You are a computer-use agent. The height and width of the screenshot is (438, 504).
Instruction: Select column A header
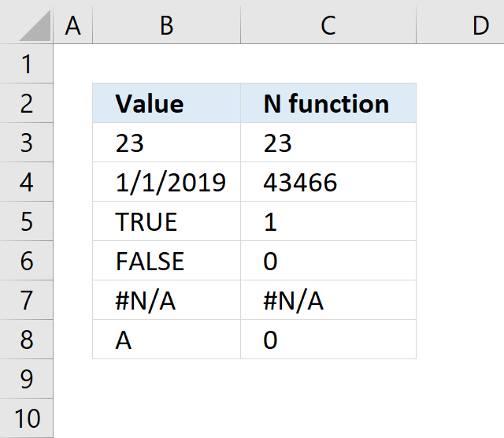pyautogui.click(x=73, y=25)
